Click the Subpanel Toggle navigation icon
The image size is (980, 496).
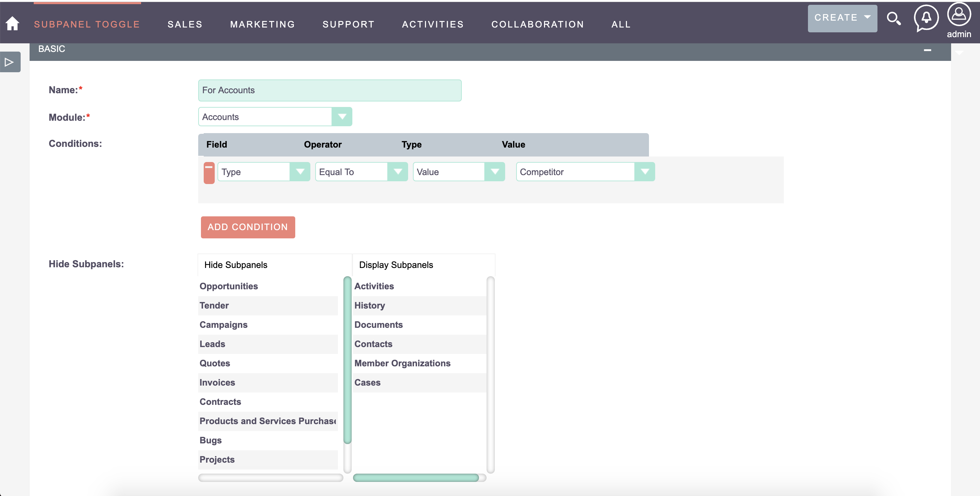tap(87, 24)
